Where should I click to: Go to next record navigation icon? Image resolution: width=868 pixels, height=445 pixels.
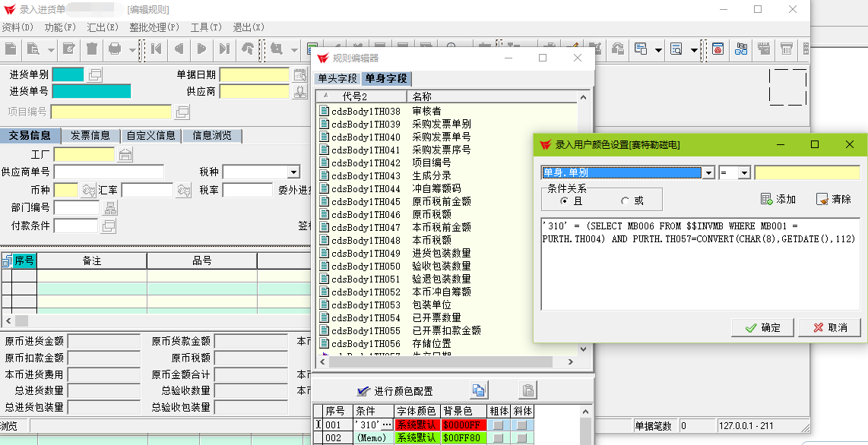pos(202,49)
